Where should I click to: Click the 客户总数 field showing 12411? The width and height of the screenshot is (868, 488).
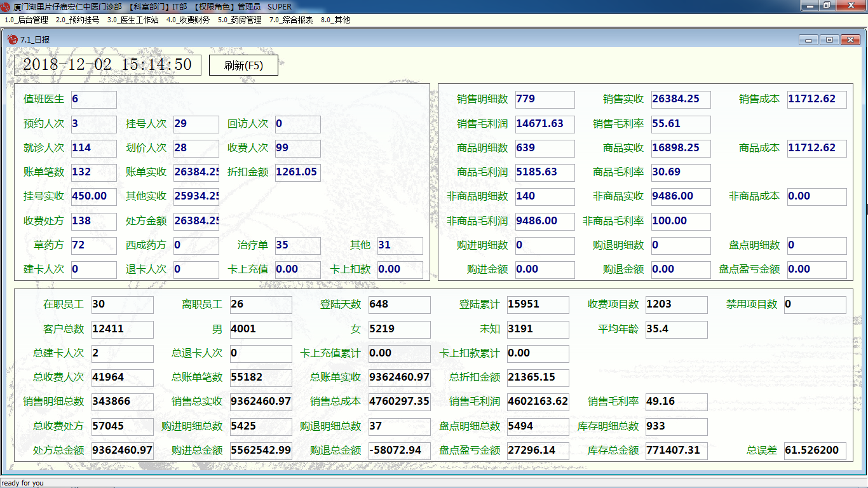(122, 329)
